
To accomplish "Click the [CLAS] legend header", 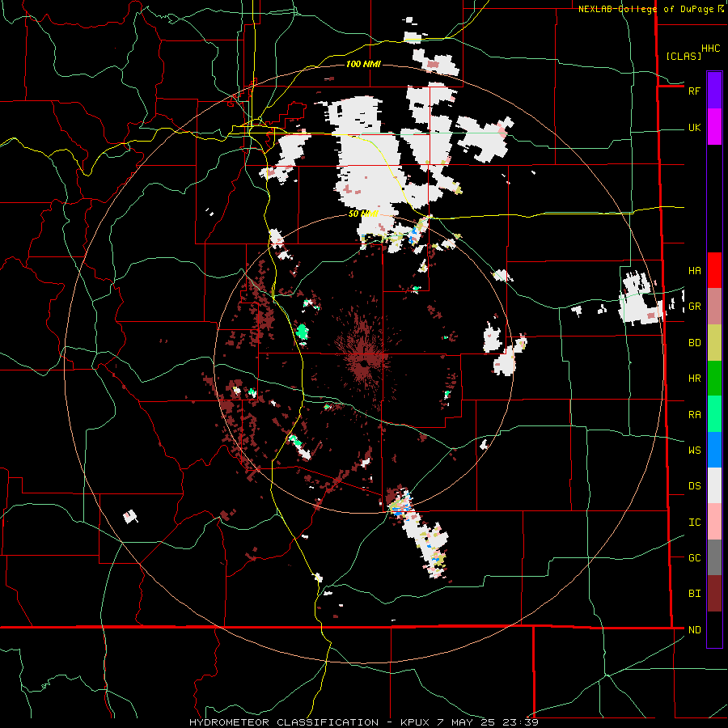I will click(x=684, y=56).
